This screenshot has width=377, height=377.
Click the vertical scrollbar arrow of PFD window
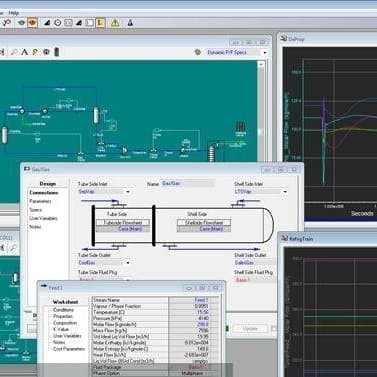[x=261, y=64]
